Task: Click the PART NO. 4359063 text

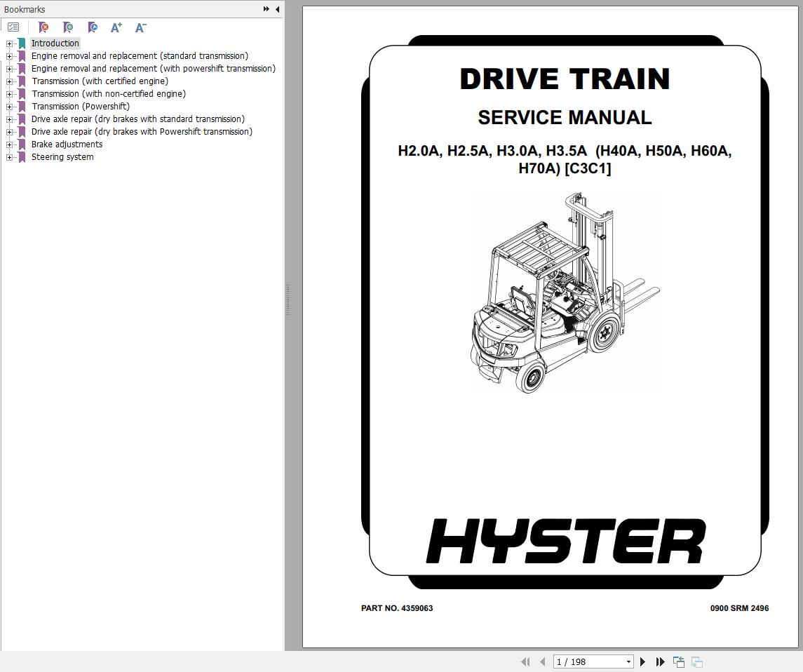Action: pyautogui.click(x=397, y=608)
